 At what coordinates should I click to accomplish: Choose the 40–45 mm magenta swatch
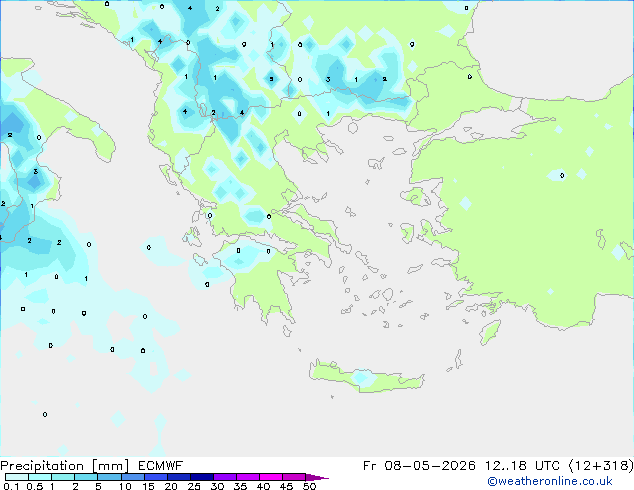(271, 477)
